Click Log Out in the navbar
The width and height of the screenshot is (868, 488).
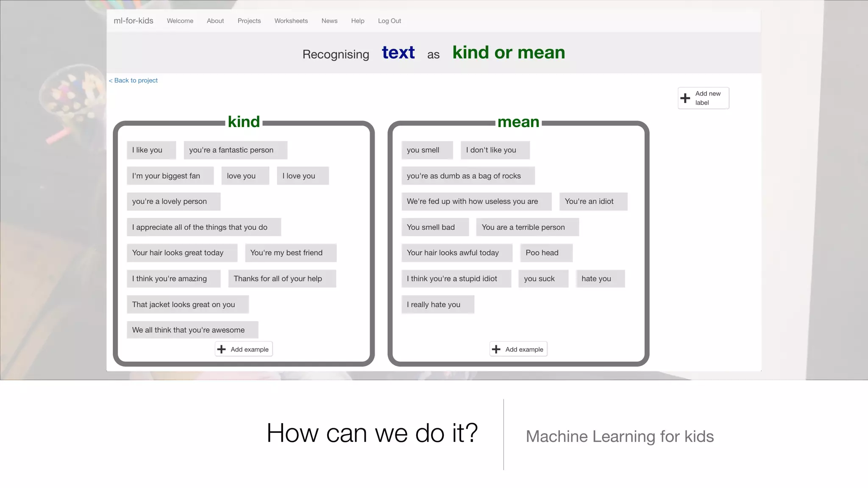pos(389,21)
